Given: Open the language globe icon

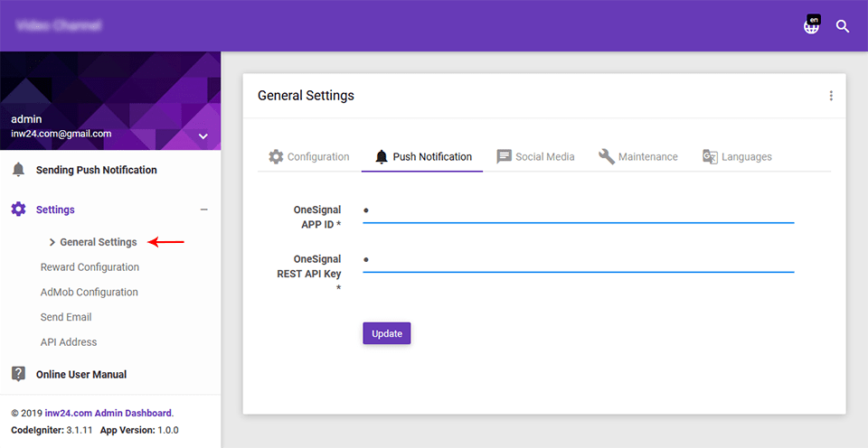Looking at the screenshot, I should (x=811, y=26).
